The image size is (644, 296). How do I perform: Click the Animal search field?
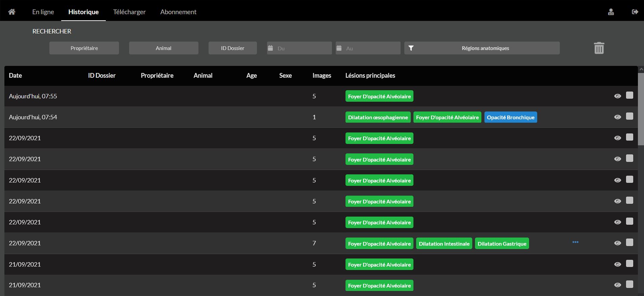coord(164,48)
